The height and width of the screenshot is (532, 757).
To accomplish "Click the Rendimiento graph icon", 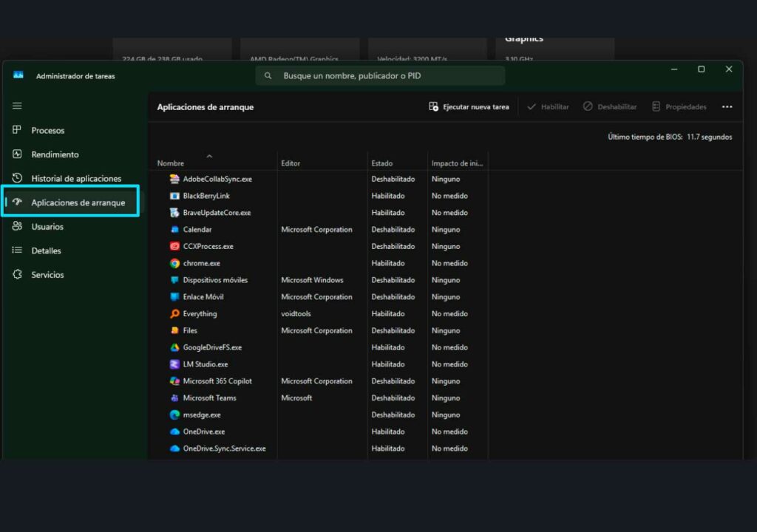I will pyautogui.click(x=17, y=154).
